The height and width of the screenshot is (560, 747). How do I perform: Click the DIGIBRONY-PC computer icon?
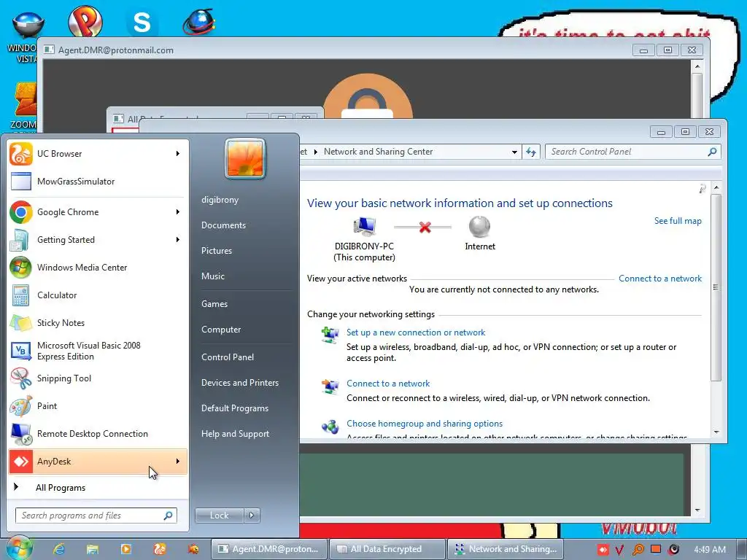(x=365, y=227)
